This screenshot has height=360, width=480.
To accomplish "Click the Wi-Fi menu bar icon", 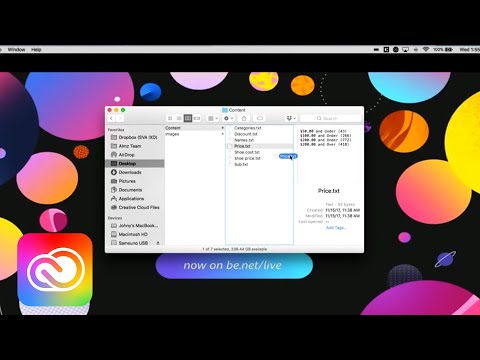I will click(x=426, y=49).
